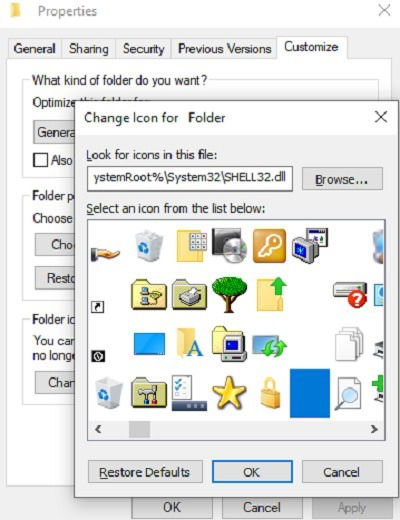Click the SHELL32.dll file path field

(x=190, y=179)
